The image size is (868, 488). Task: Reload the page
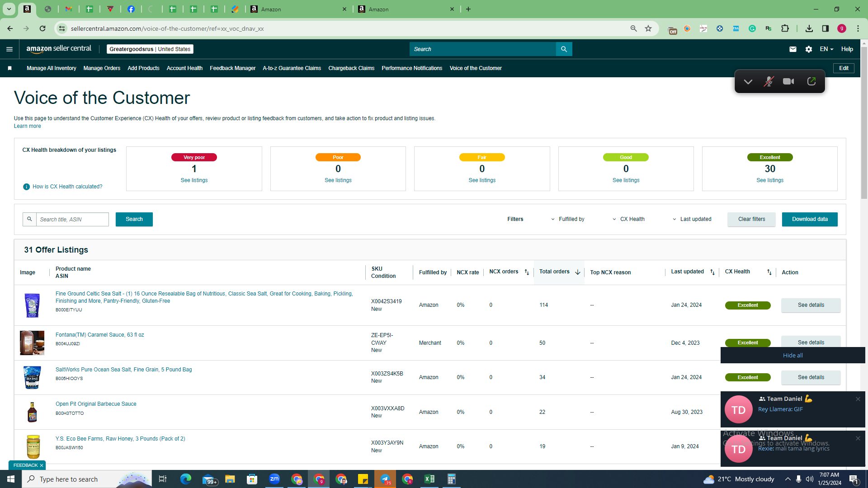pyautogui.click(x=42, y=28)
